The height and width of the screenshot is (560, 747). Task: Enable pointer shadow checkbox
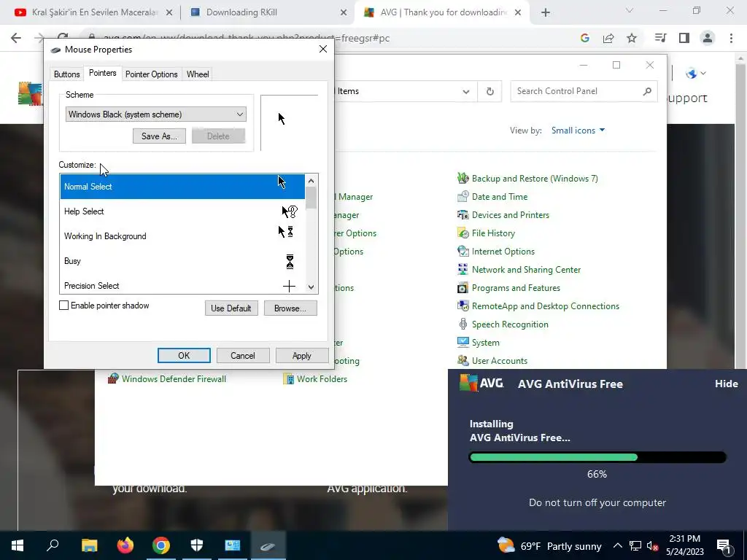pos(64,306)
